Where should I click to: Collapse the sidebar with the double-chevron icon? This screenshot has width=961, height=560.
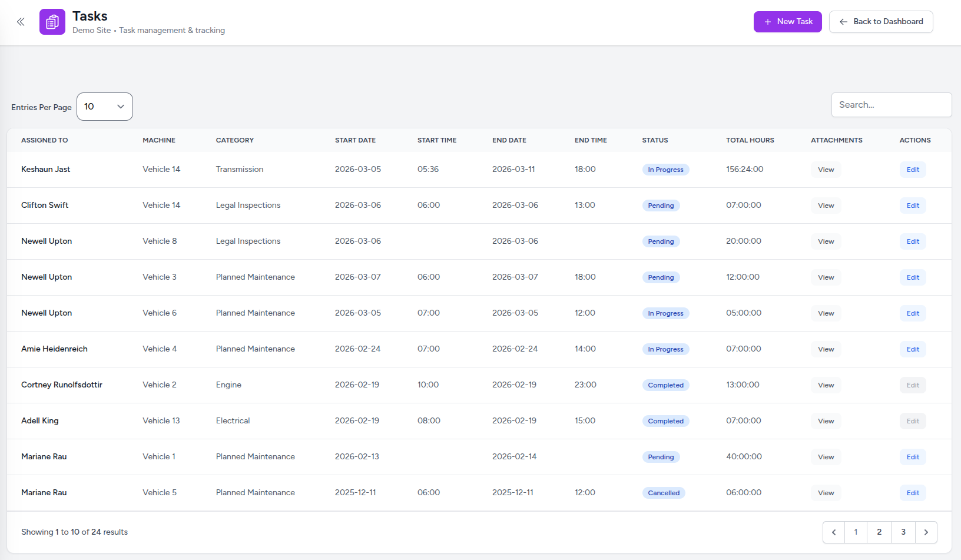21,21
